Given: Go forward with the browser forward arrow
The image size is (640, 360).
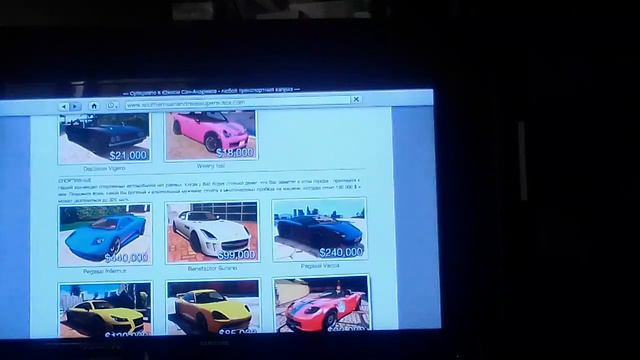Looking at the screenshot, I should coord(76,107).
